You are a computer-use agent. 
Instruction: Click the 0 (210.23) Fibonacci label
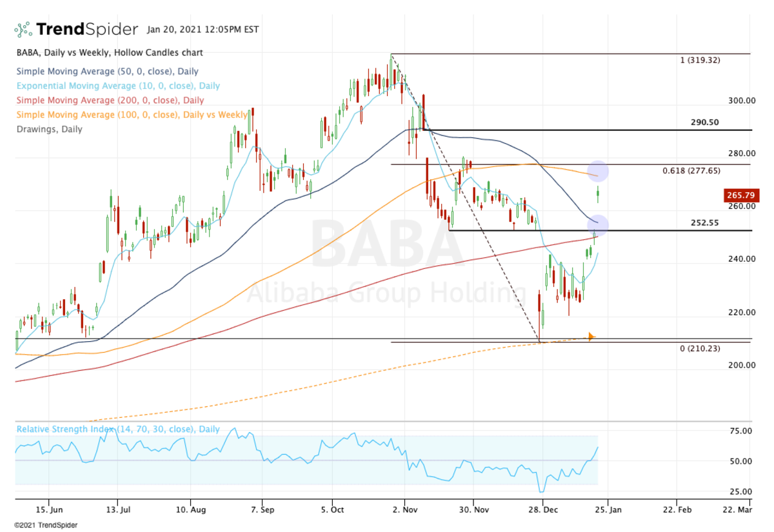click(700, 348)
